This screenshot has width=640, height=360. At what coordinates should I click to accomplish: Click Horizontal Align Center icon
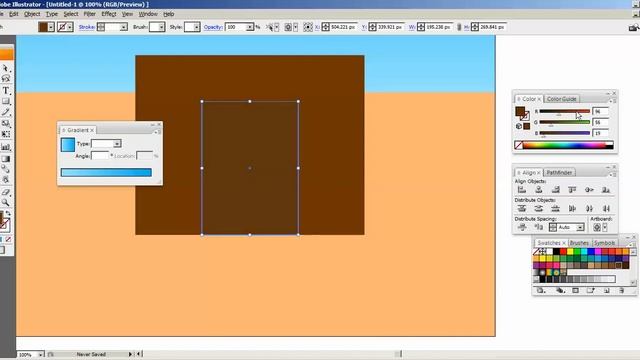[538, 189]
